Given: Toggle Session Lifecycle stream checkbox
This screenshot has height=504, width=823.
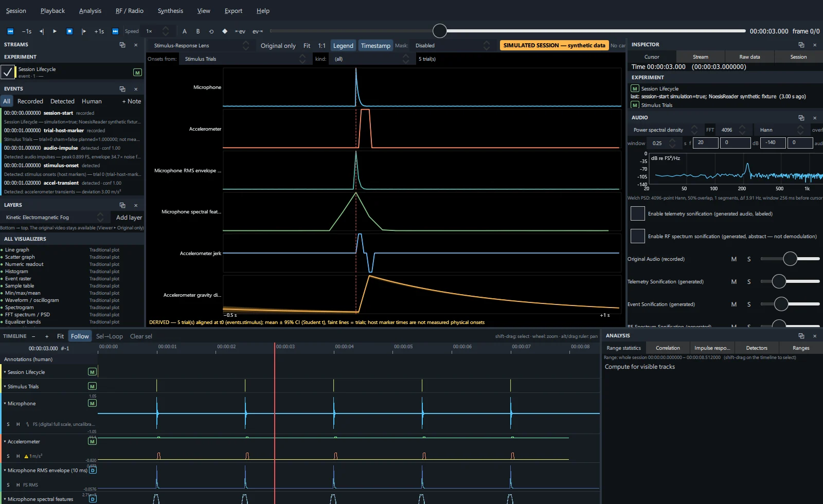Looking at the screenshot, I should pos(8,72).
